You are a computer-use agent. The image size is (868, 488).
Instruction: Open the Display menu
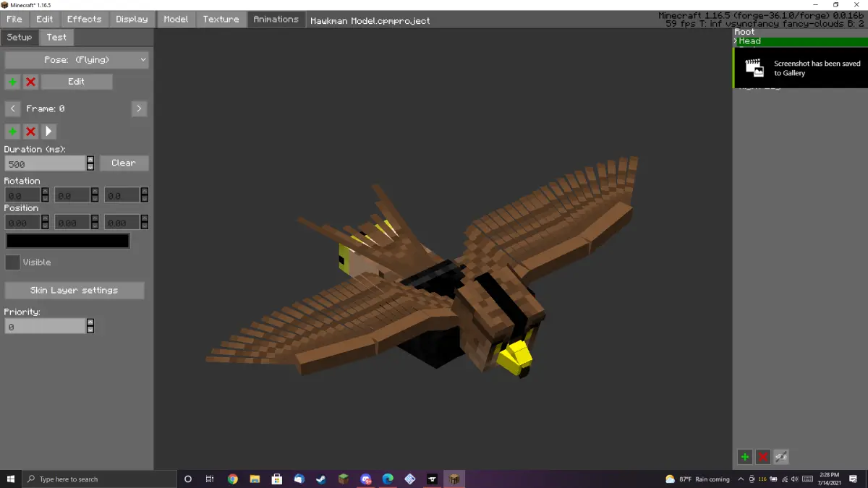132,20
